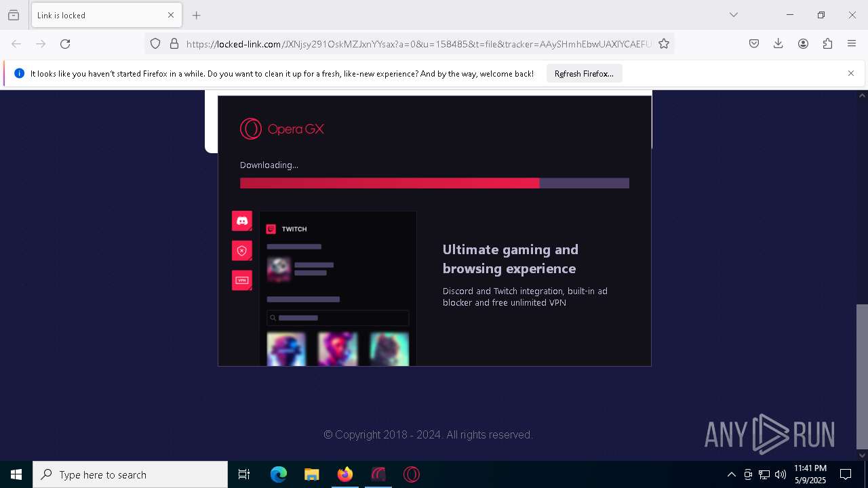Open the Windows notification center
The height and width of the screenshot is (488, 868).
(846, 474)
